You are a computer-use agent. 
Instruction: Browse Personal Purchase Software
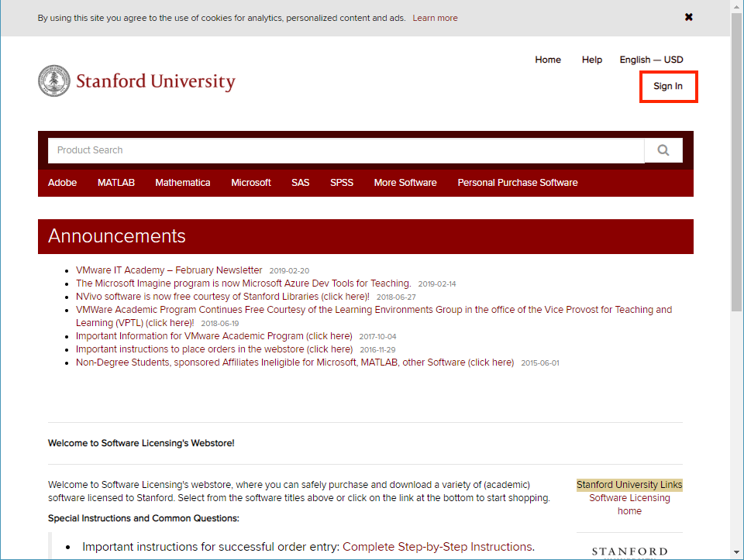pos(517,182)
